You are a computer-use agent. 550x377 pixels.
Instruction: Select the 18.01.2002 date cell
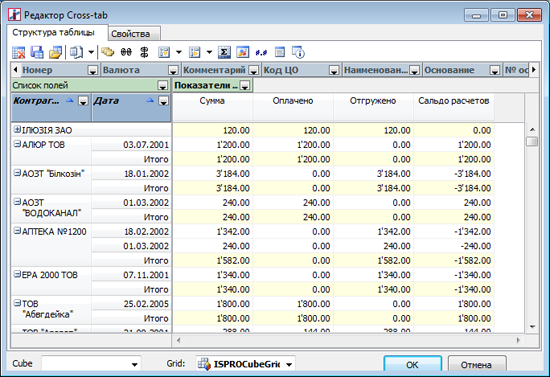click(x=132, y=174)
